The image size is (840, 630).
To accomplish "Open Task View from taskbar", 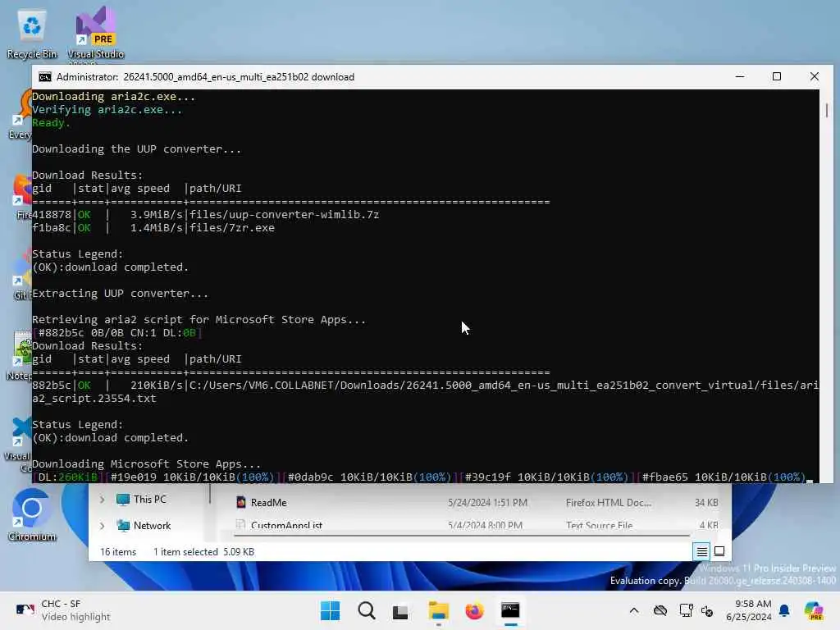I will (400, 611).
